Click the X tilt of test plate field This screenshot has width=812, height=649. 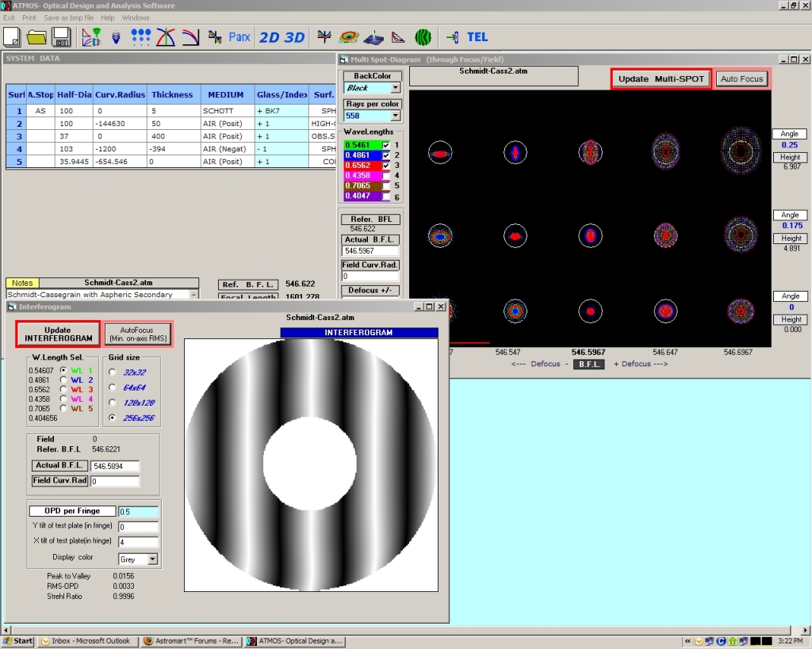(x=138, y=542)
